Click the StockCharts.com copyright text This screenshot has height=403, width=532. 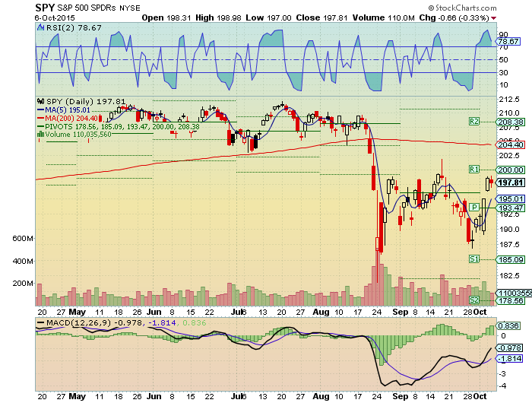[462, 8]
